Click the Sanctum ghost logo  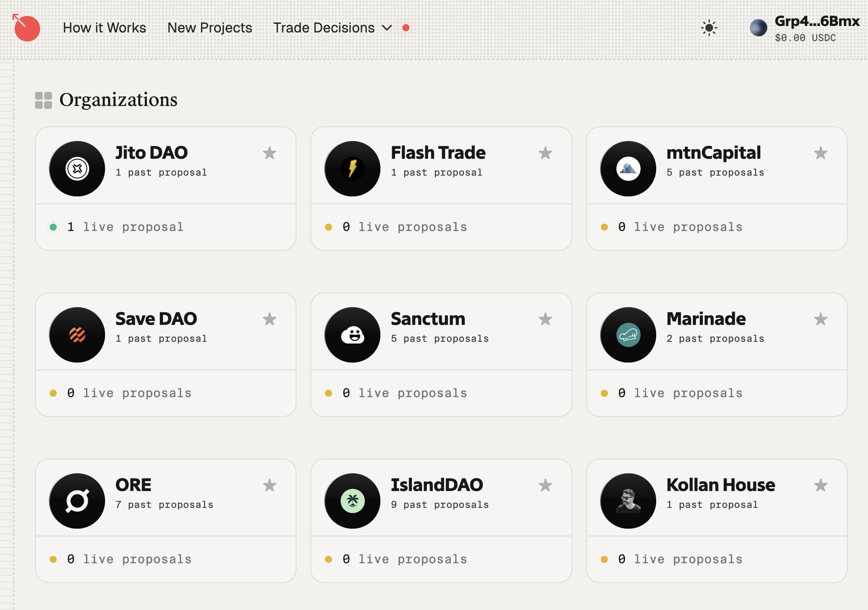click(352, 334)
